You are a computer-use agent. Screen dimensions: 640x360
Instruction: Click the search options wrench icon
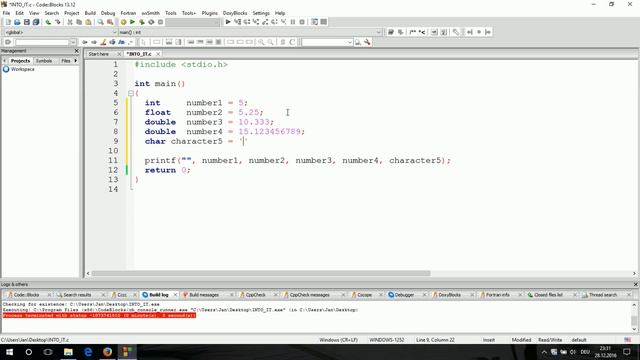367,42
